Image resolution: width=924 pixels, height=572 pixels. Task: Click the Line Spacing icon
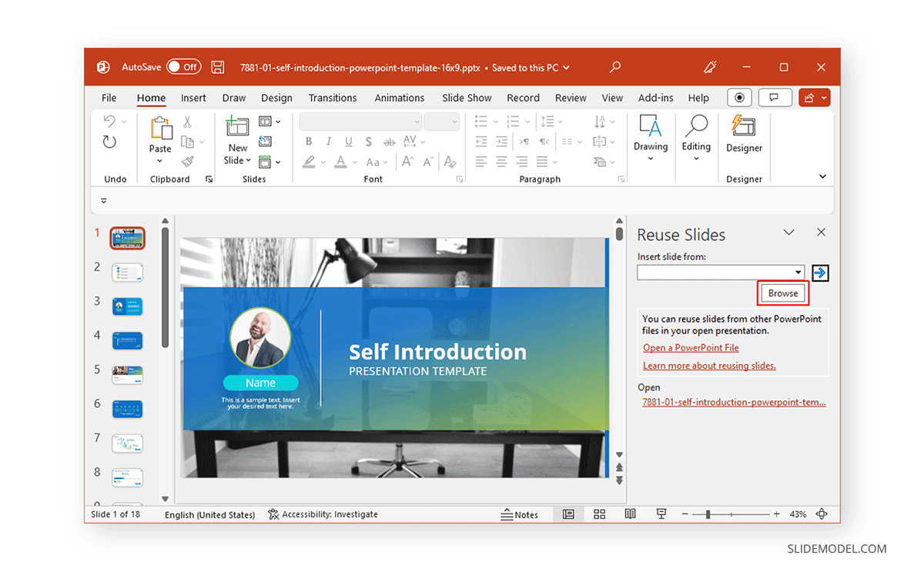point(547,122)
